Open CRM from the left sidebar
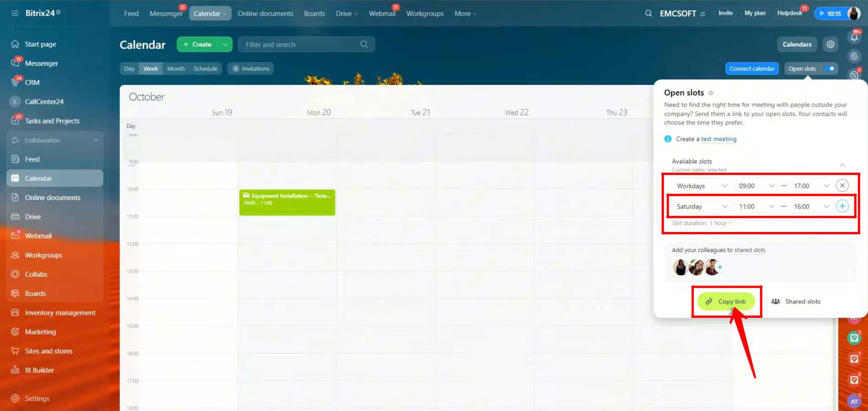Screen dimensions: 868x411 coord(32,83)
